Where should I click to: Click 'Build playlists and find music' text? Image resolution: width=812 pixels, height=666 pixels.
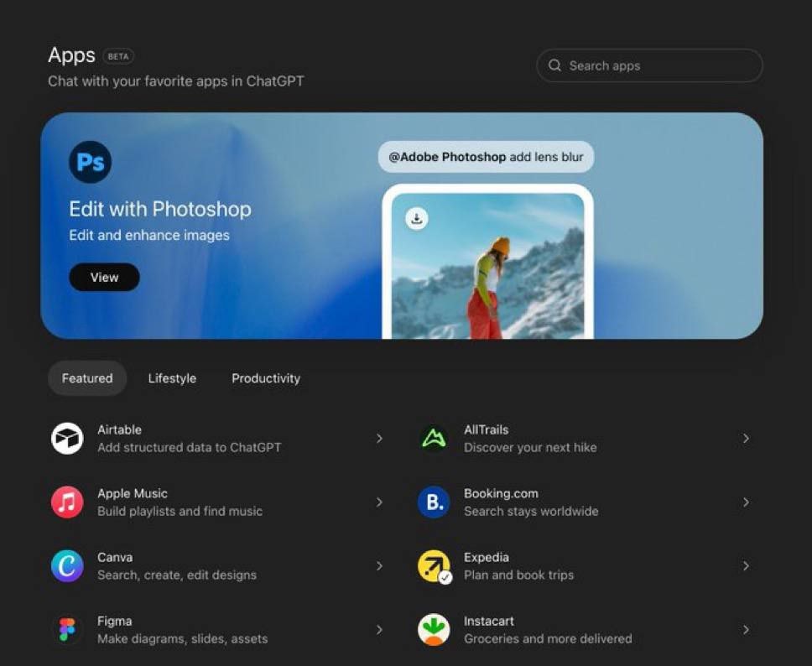click(x=180, y=511)
